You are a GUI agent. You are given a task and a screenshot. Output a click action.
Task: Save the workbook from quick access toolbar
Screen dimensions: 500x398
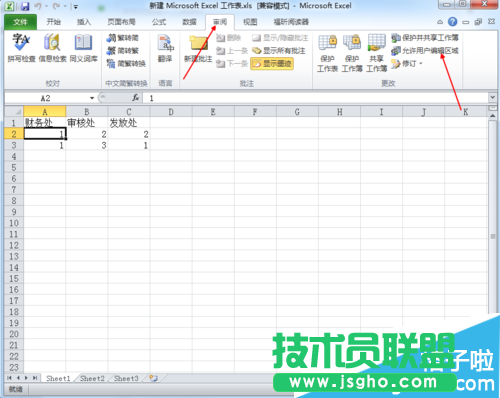click(25, 6)
